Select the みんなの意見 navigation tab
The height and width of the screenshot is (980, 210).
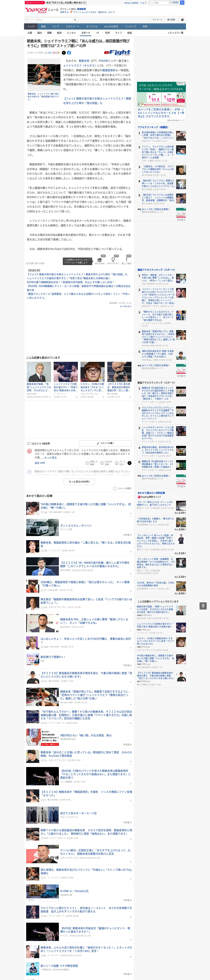(111, 27)
